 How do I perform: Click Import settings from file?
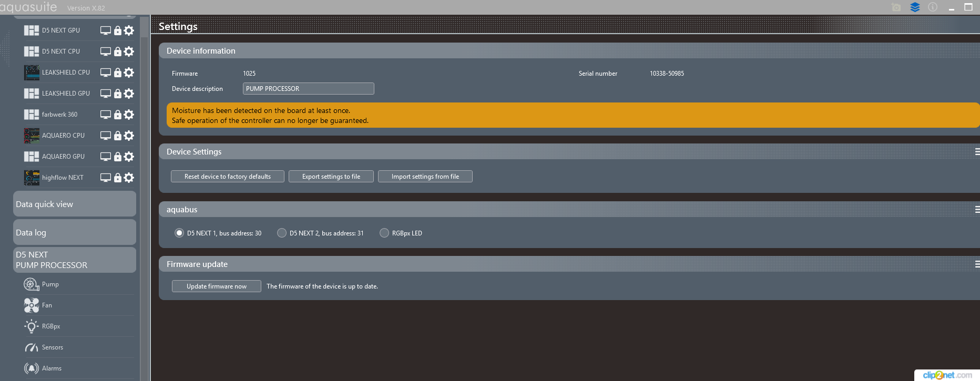pyautogui.click(x=425, y=177)
